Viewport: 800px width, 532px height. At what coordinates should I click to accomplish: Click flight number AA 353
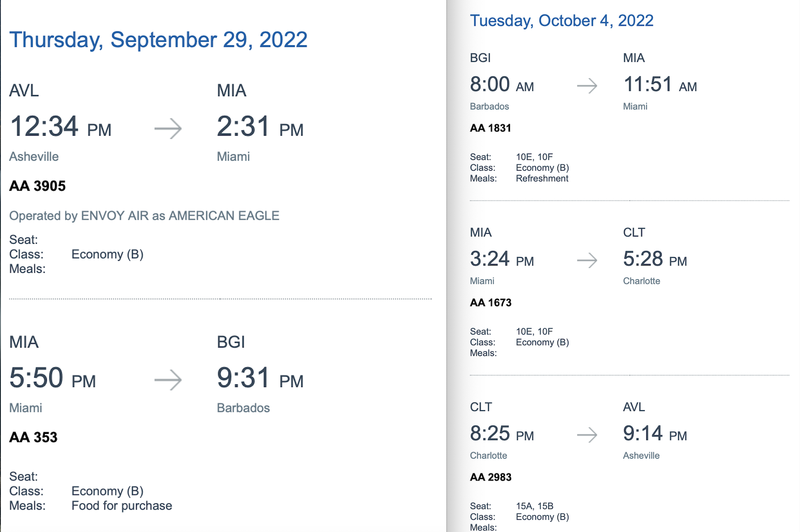tap(34, 437)
